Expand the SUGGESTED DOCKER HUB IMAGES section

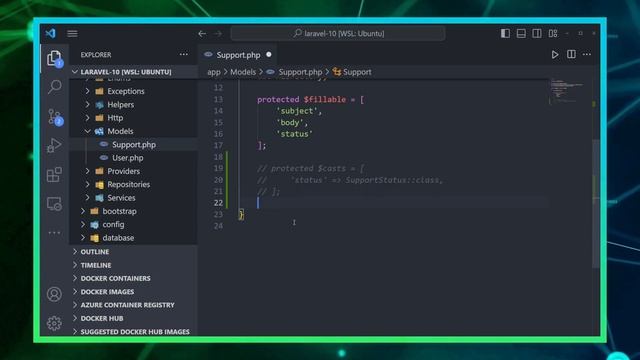point(133,331)
